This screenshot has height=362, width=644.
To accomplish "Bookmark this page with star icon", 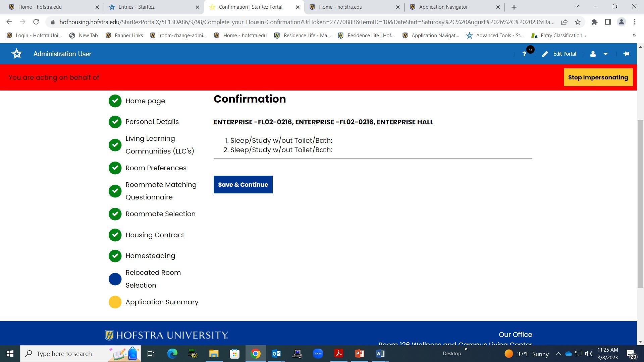I will pyautogui.click(x=578, y=22).
